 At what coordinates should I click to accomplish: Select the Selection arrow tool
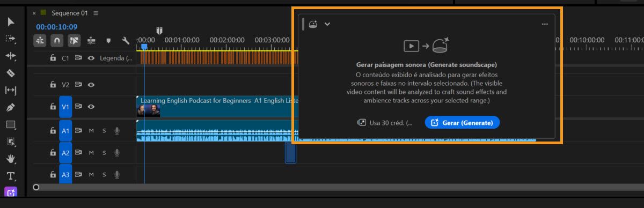[x=11, y=22]
